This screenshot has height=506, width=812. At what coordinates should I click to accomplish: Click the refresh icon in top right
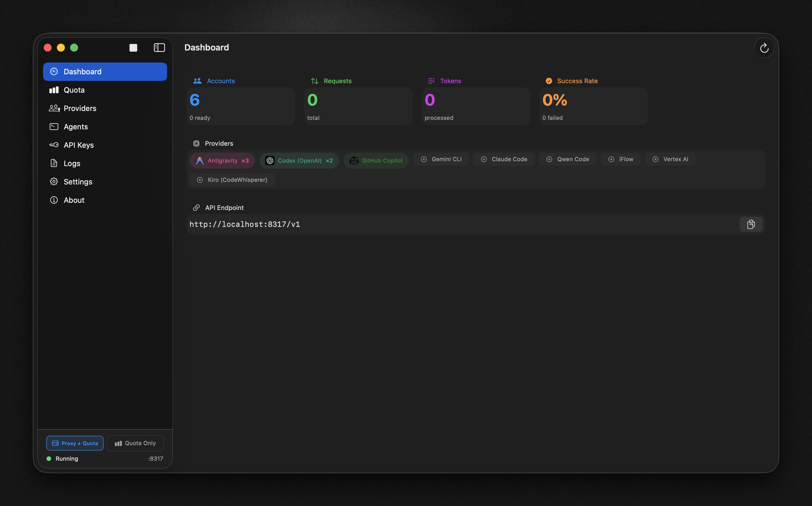click(764, 48)
